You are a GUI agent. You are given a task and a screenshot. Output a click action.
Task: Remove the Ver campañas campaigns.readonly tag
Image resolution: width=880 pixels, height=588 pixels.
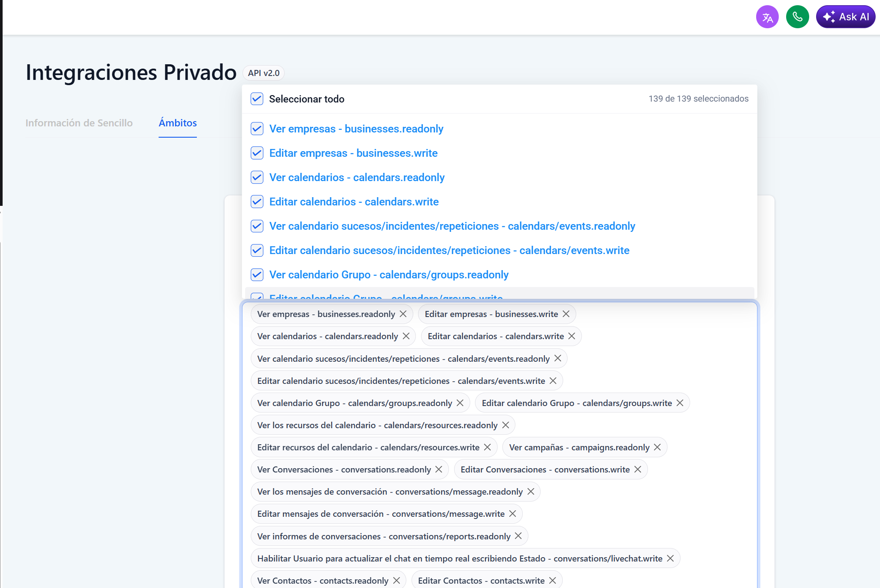point(657,447)
